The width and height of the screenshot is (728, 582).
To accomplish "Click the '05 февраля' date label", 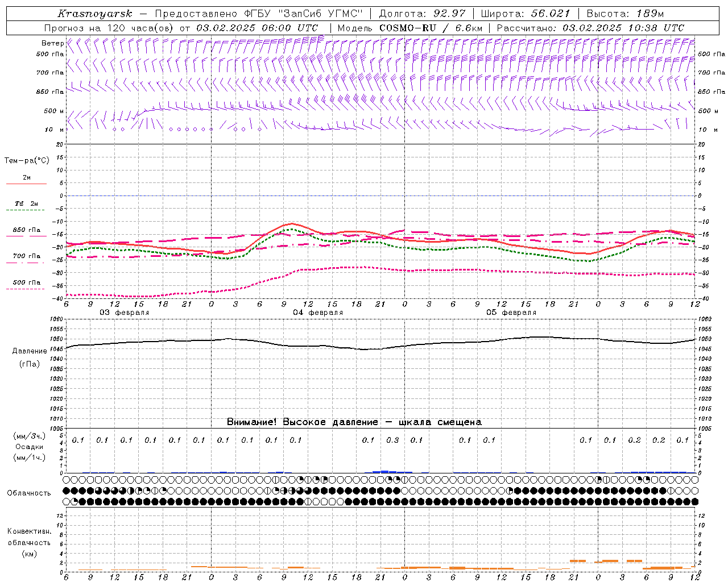I will [x=511, y=313].
